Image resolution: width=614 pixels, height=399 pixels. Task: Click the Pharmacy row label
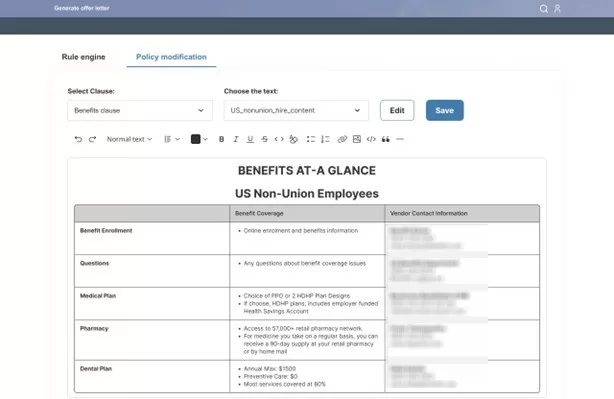click(94, 329)
